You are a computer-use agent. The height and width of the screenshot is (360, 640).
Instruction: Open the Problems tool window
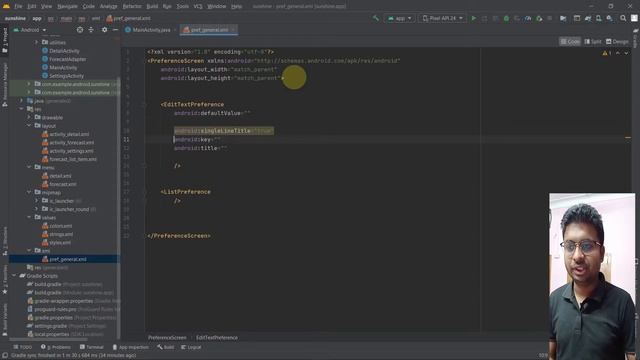[56, 347]
